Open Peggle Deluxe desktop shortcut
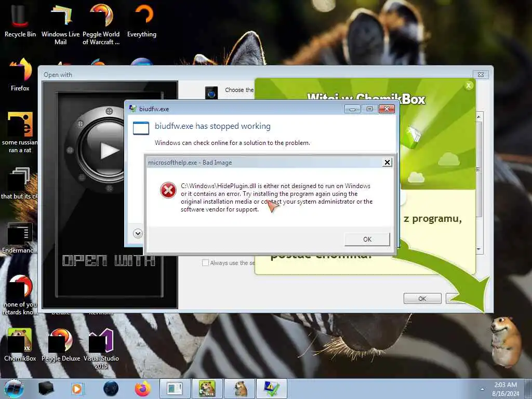The width and height of the screenshot is (532, 399). [x=61, y=344]
